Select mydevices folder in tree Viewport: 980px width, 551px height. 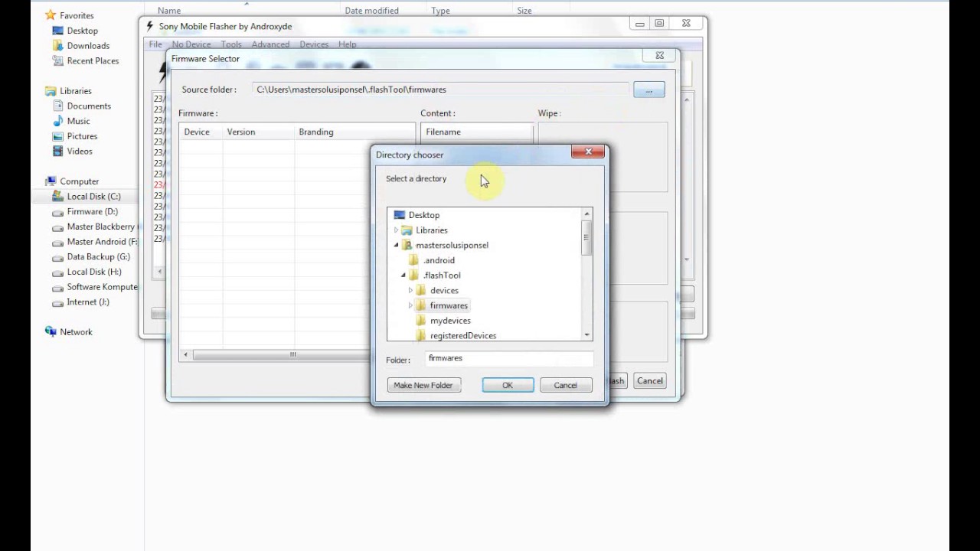450,321
